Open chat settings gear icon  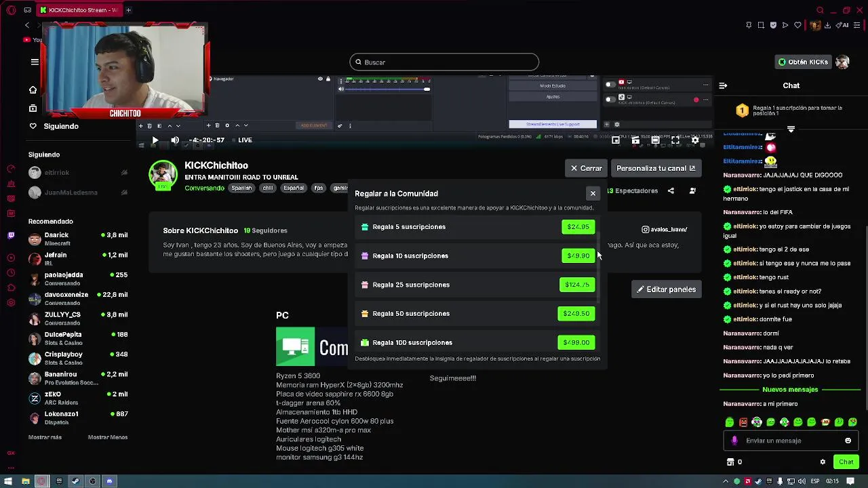click(x=823, y=462)
